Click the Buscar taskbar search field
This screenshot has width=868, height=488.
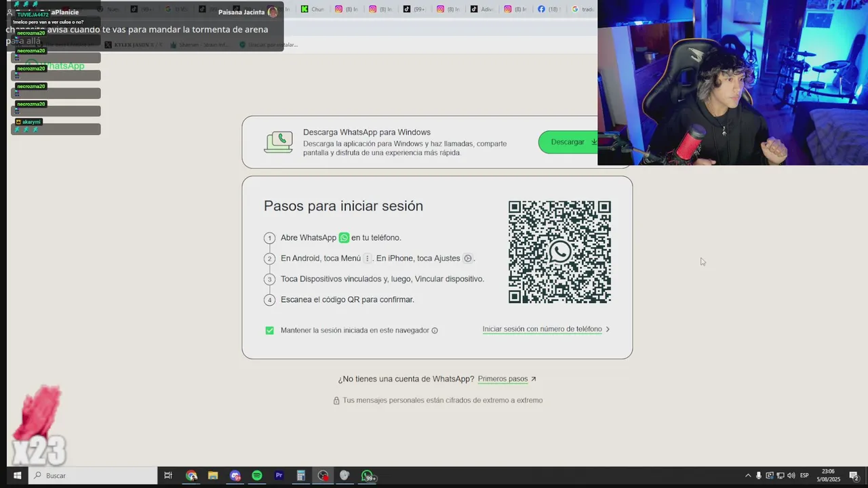point(93,476)
